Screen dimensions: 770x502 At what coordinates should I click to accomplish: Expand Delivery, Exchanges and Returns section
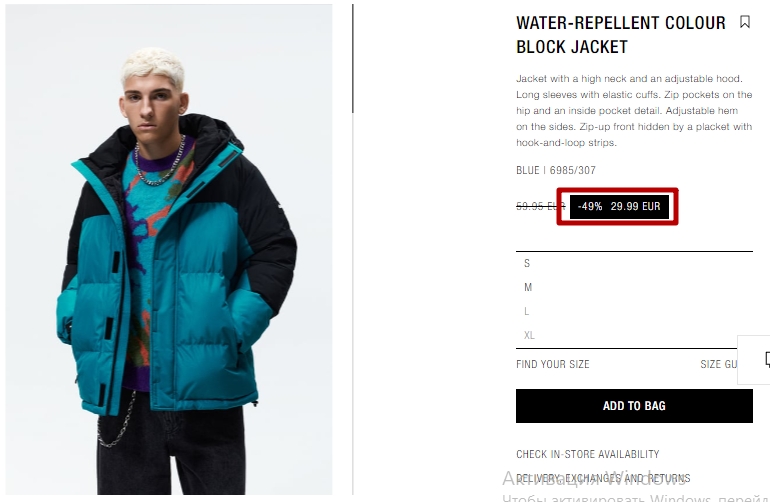(x=603, y=478)
